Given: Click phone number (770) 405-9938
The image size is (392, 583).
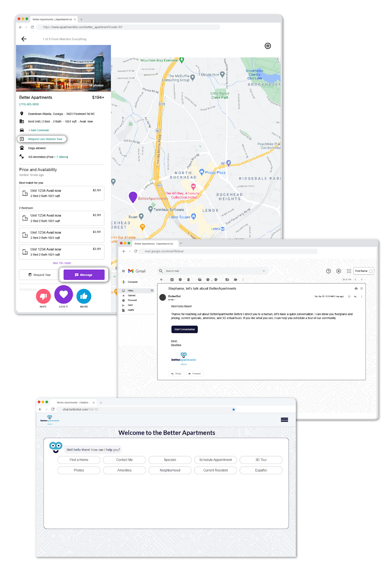Looking at the screenshot, I should pyautogui.click(x=29, y=104).
